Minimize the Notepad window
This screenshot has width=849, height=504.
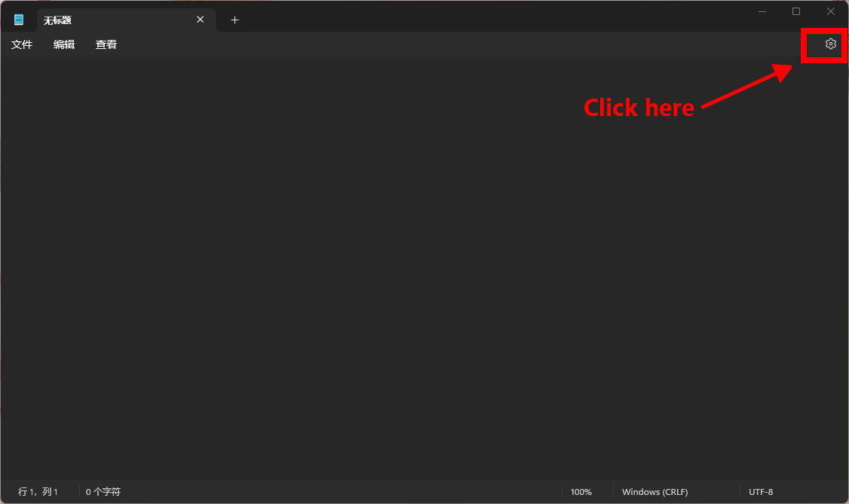point(762,11)
